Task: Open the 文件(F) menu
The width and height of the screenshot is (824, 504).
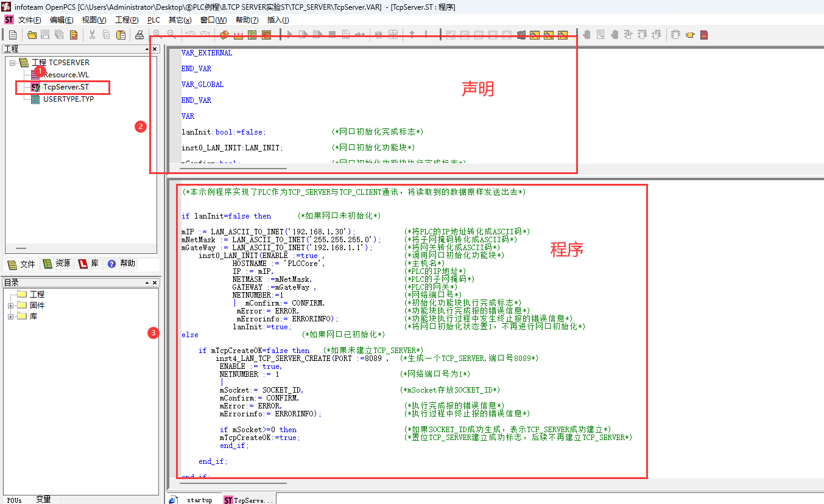Action: [30, 20]
